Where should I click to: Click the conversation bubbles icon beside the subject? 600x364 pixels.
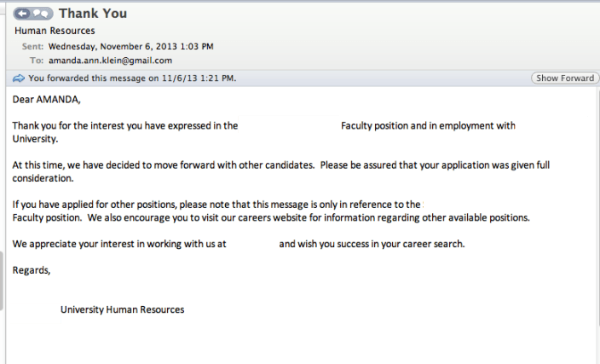(x=42, y=14)
